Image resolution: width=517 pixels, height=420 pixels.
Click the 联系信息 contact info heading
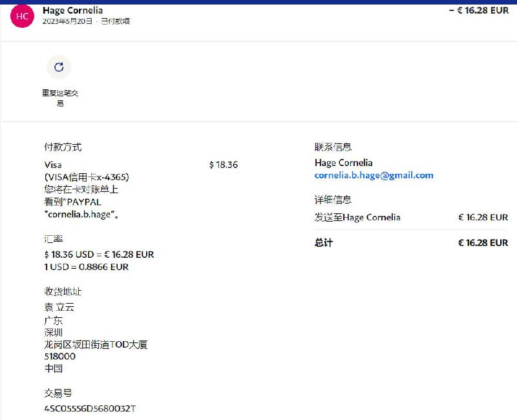click(333, 147)
